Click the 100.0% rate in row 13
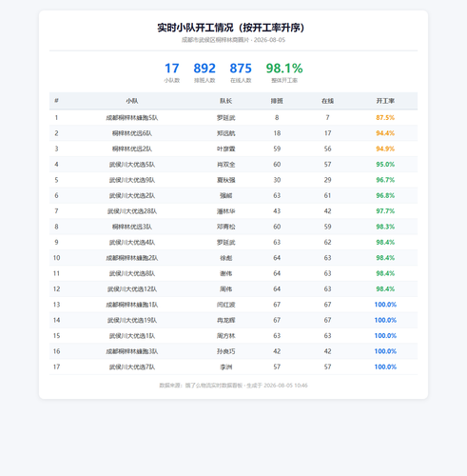467x476 pixels. [385, 305]
